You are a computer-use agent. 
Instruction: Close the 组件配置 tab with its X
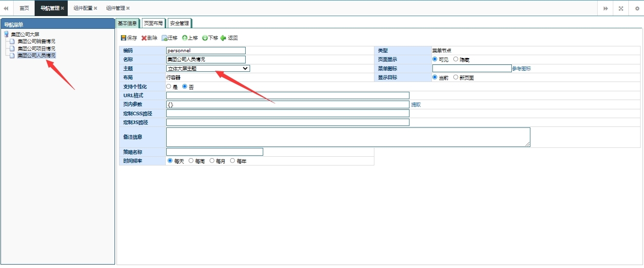point(96,8)
